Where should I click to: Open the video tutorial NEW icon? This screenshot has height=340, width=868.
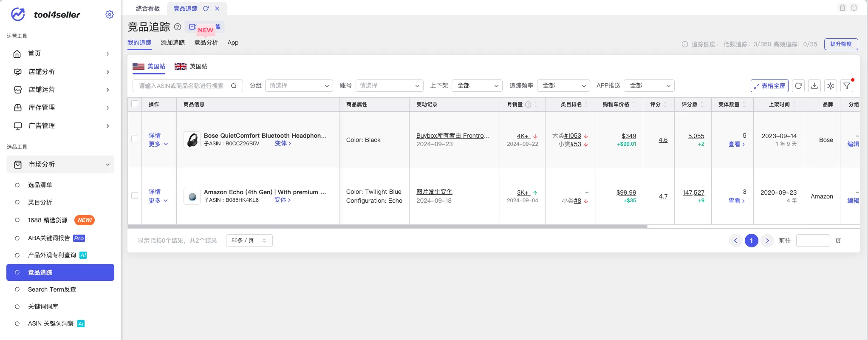click(205, 27)
